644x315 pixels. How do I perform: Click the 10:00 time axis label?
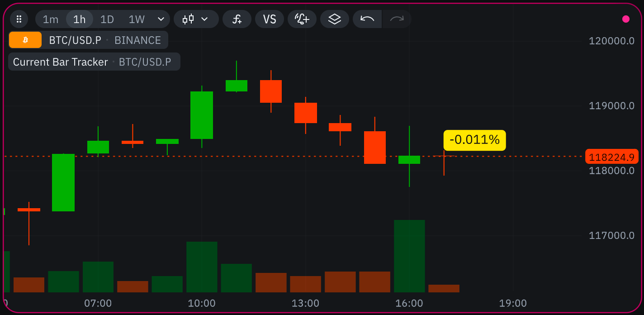click(x=202, y=303)
